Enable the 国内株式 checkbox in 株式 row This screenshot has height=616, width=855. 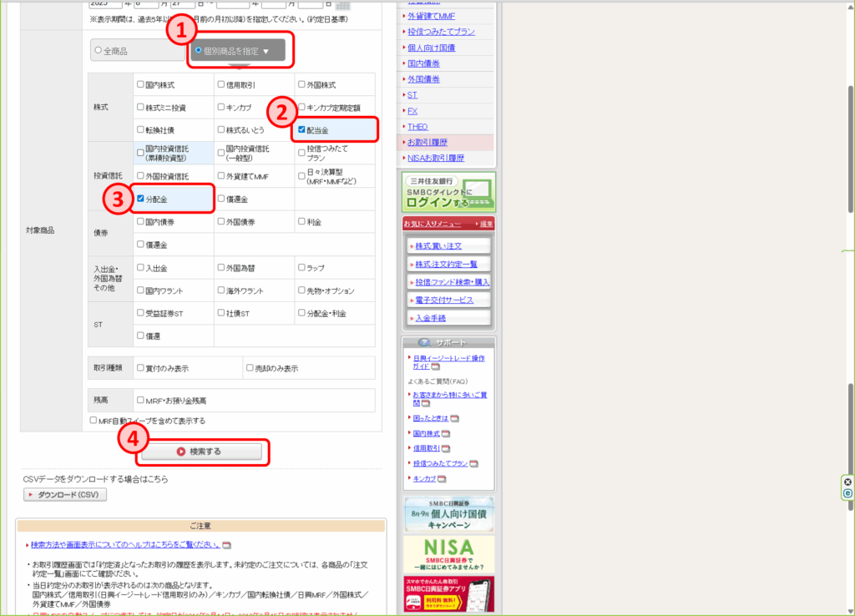141,85
